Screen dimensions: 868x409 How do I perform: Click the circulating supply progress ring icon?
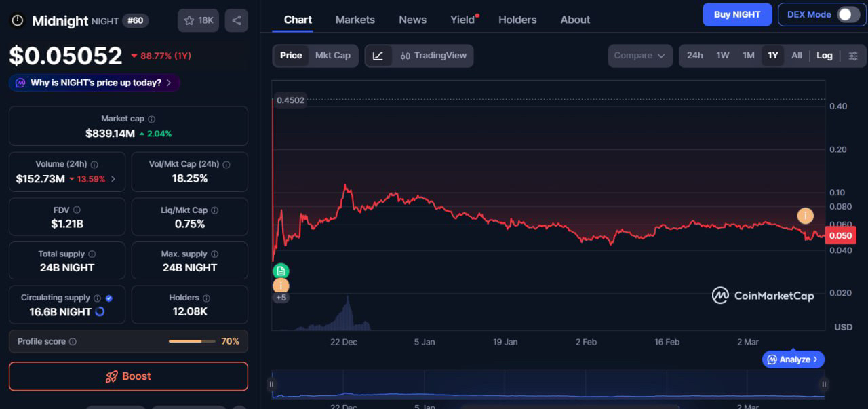point(100,312)
